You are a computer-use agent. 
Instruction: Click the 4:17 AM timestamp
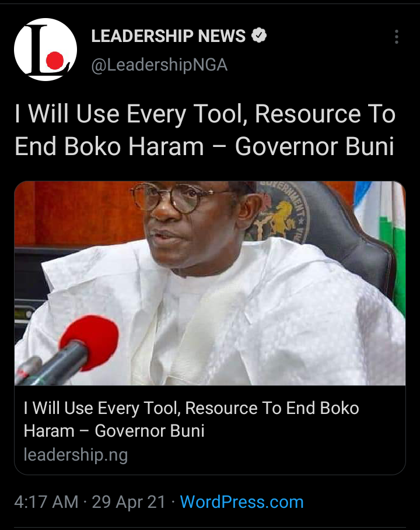click(x=46, y=501)
